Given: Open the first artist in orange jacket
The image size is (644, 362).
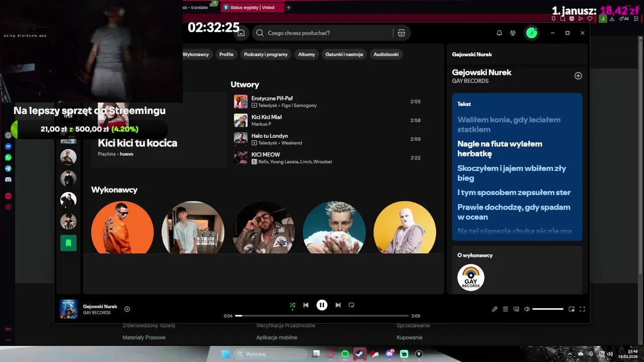Looking at the screenshot, I should coord(122,227).
